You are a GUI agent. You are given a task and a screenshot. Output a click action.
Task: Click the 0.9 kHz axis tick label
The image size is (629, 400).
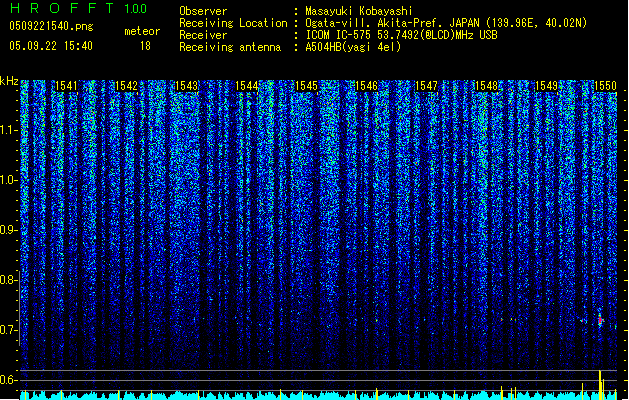point(8,230)
